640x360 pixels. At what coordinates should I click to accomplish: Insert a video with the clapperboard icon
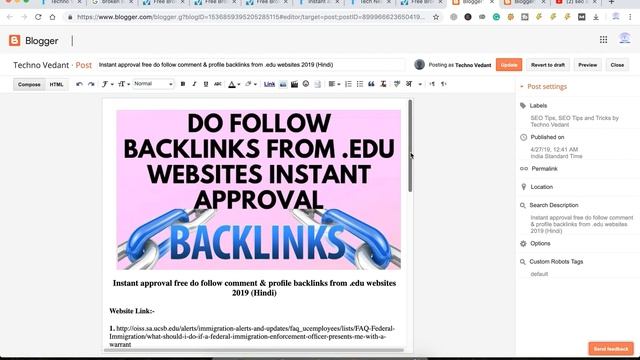click(x=294, y=84)
